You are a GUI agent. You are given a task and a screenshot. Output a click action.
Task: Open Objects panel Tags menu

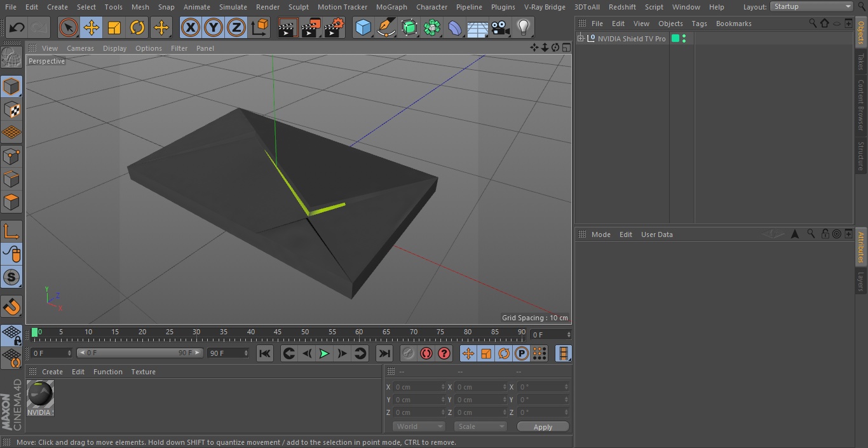click(699, 24)
